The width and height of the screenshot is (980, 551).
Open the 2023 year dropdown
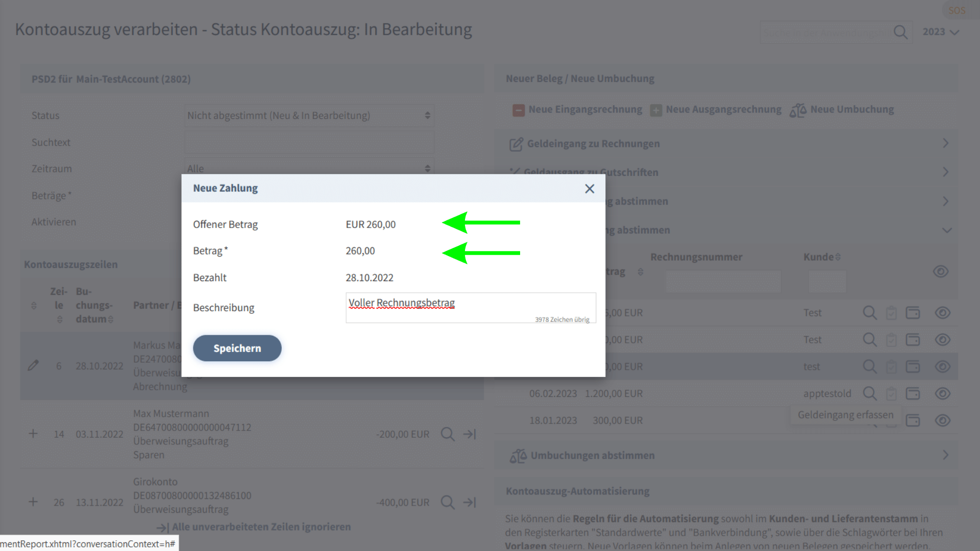(x=940, y=32)
